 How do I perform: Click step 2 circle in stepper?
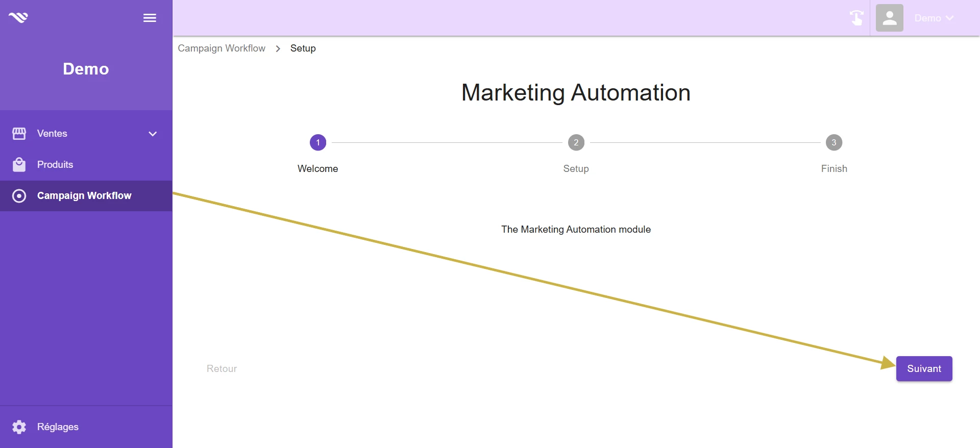pyautogui.click(x=576, y=142)
